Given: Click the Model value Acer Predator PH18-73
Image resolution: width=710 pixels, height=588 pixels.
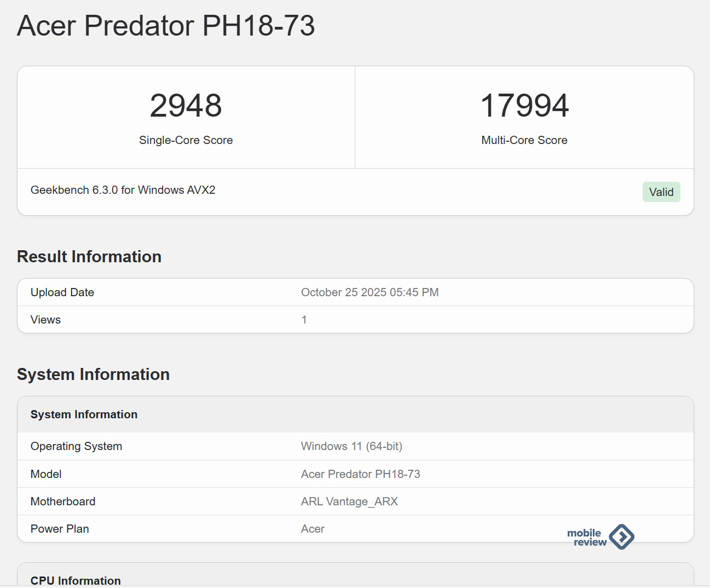Looking at the screenshot, I should coord(360,474).
